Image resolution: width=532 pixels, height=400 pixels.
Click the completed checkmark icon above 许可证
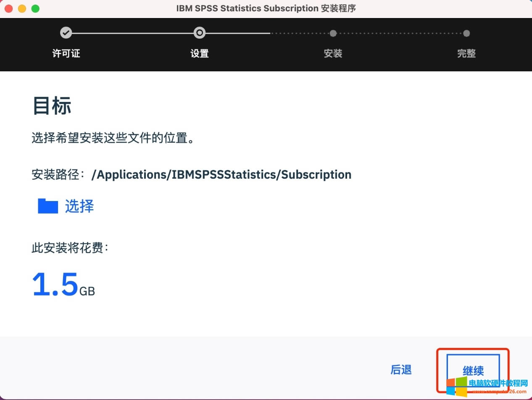click(x=66, y=33)
